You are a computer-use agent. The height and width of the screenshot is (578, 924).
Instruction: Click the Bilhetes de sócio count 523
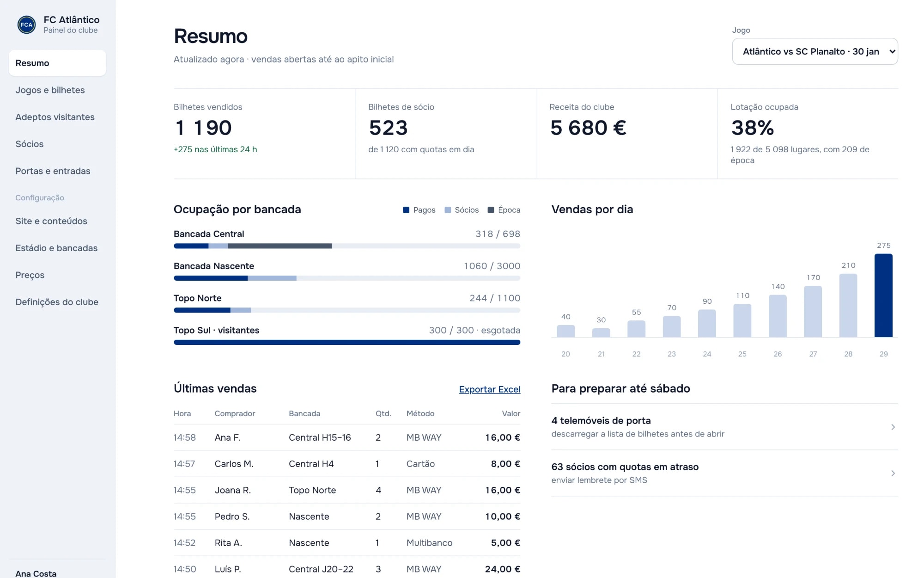pyautogui.click(x=388, y=128)
